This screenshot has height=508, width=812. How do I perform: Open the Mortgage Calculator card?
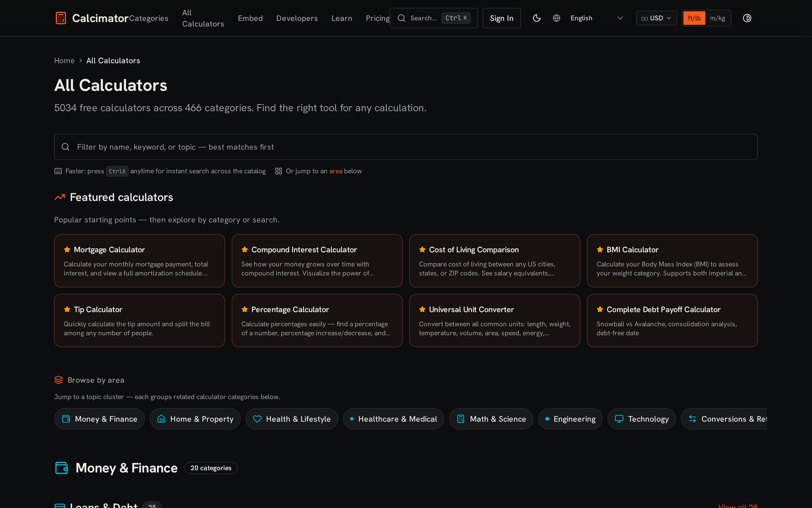click(x=139, y=261)
